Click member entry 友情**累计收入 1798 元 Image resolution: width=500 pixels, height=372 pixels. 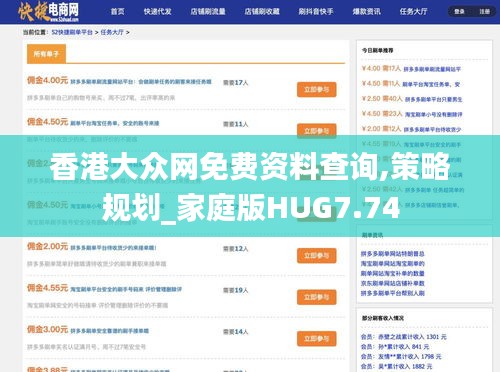(x=401, y=357)
